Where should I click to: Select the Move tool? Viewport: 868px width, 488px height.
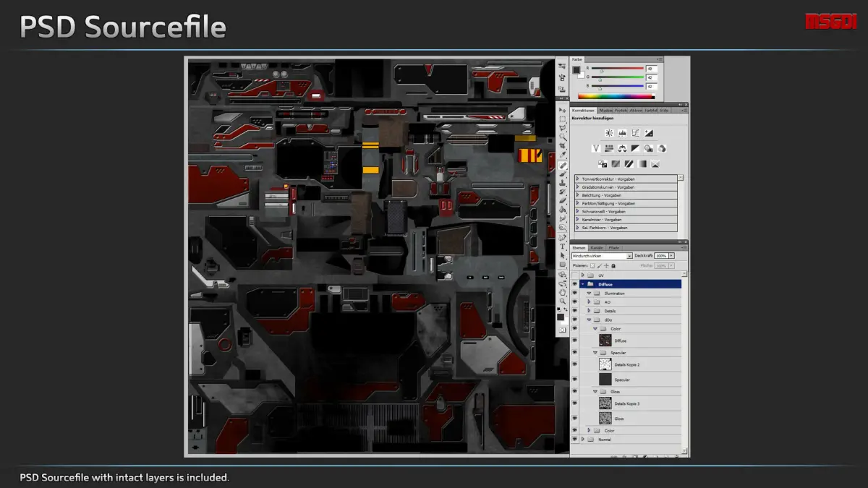coord(562,110)
